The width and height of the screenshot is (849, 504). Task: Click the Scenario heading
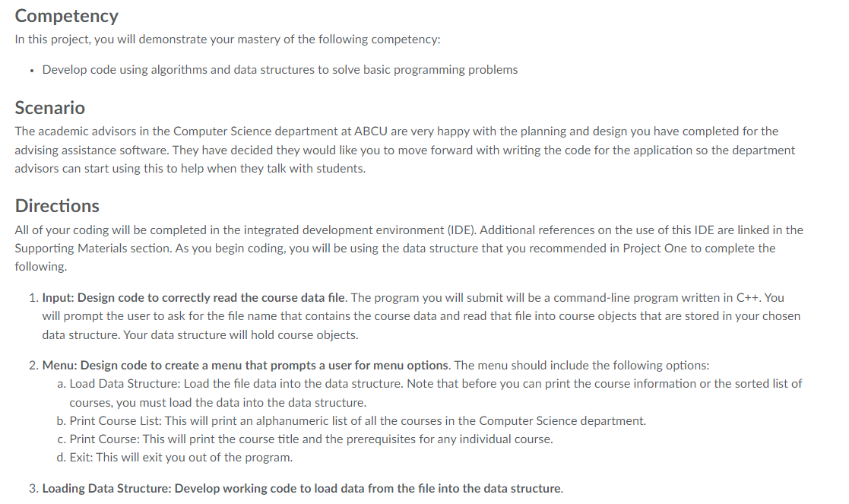(50, 108)
